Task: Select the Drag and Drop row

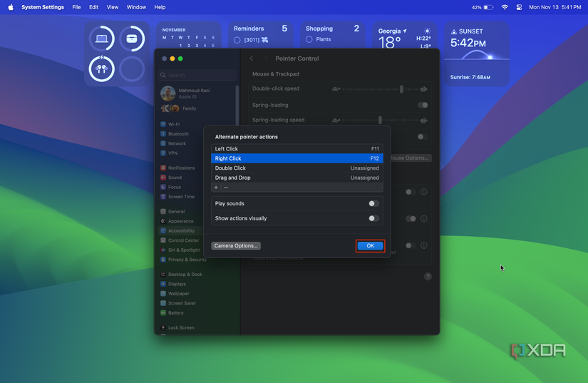Action: [297, 178]
